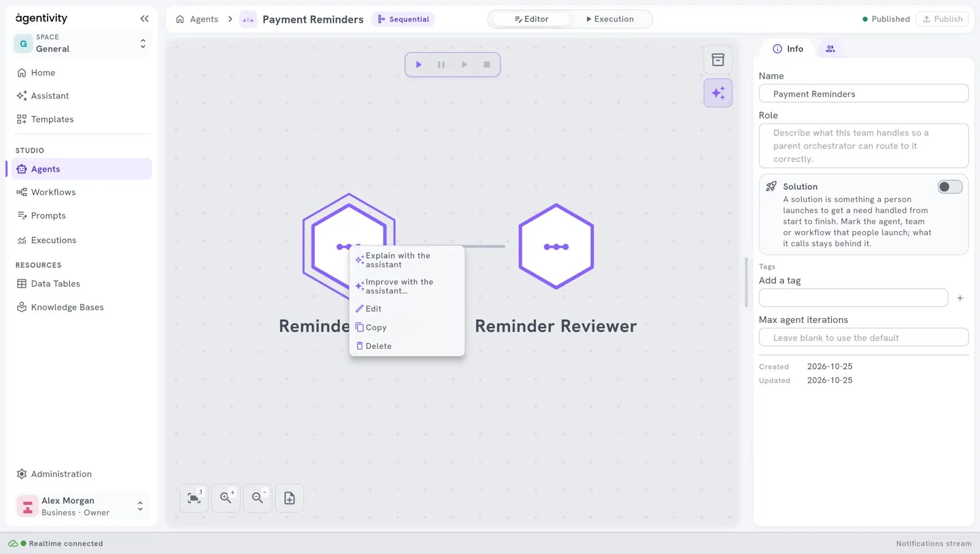980x554 pixels.
Task: Click the Sequential team type badge
Action: pos(403,19)
